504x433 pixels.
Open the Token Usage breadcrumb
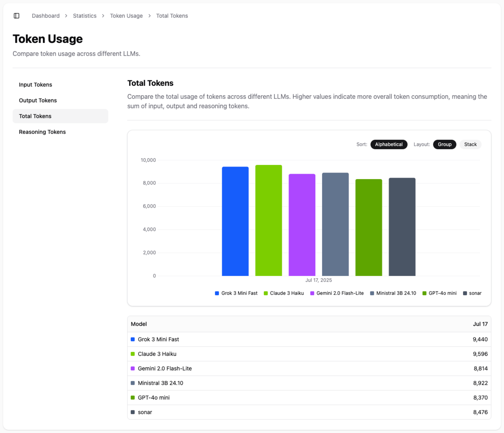tap(126, 16)
